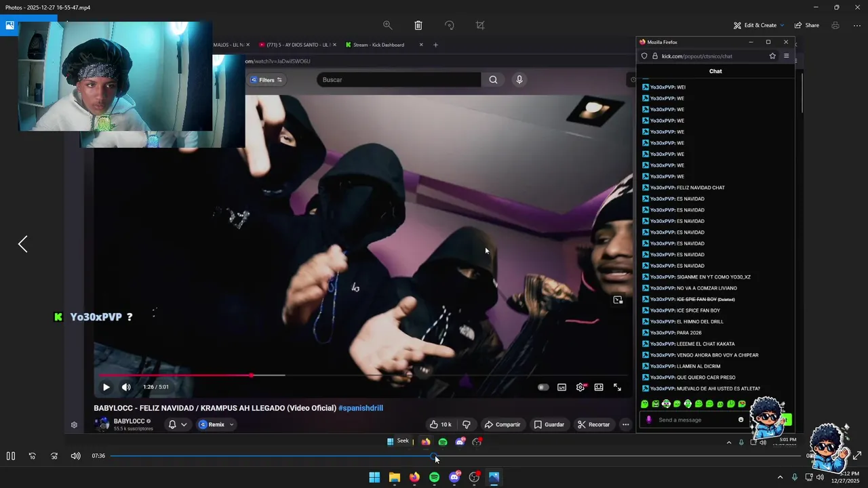Go to previous item with left arrow

coord(22,244)
